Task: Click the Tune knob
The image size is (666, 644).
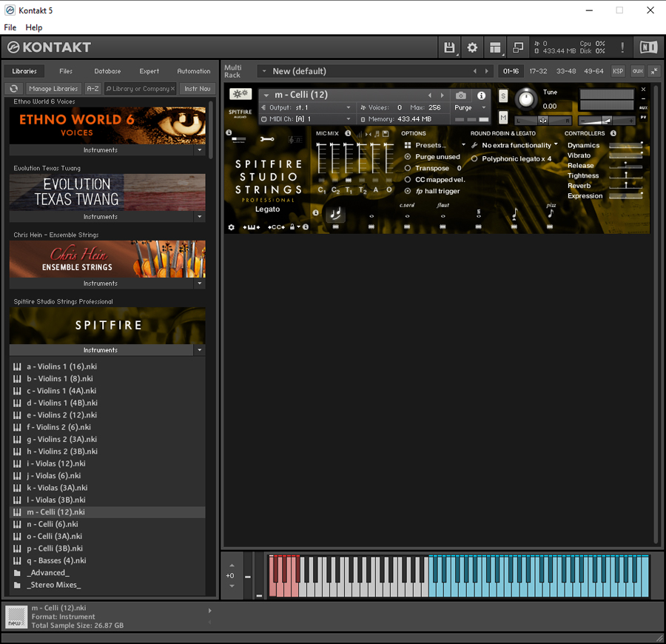Action: [526, 99]
